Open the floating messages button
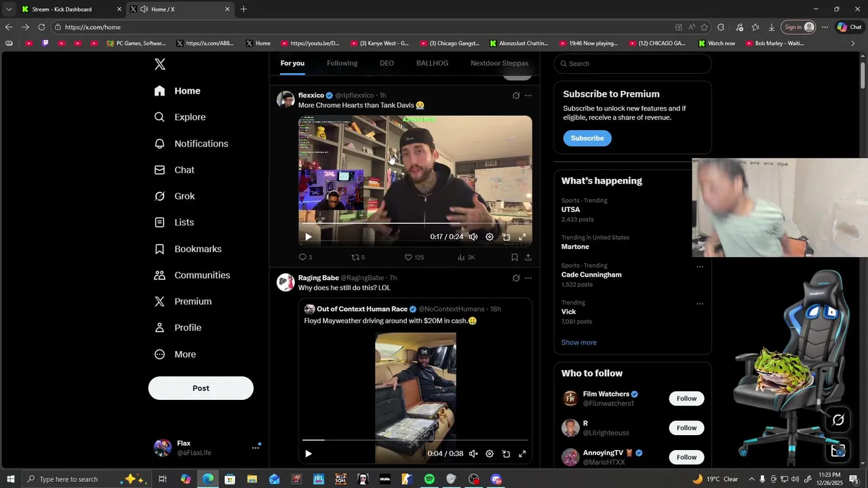 tap(838, 450)
